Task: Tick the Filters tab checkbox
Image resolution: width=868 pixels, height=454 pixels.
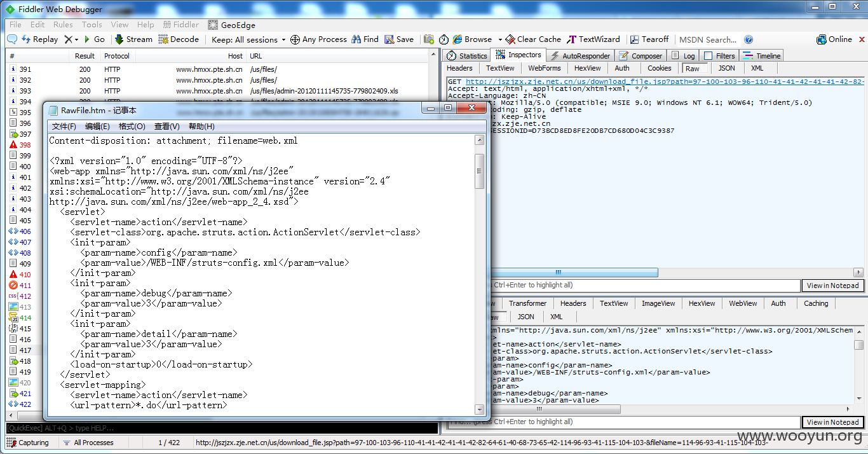Action: [708, 56]
